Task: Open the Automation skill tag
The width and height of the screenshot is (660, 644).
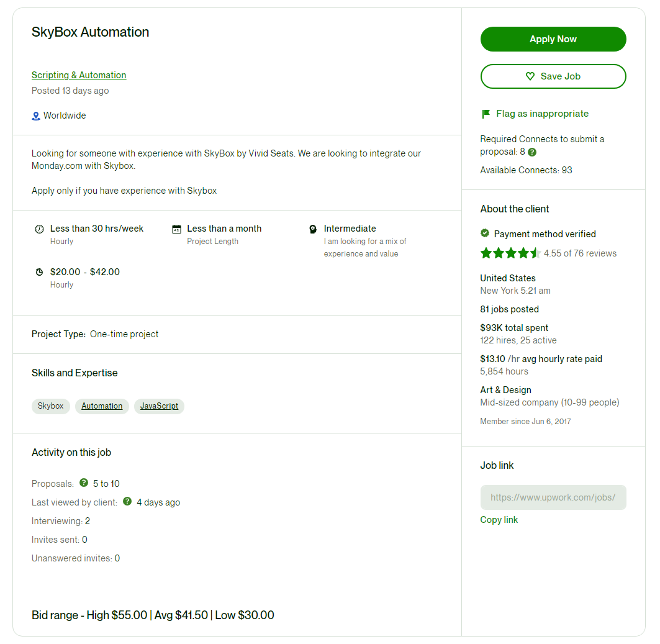Action: [102, 406]
